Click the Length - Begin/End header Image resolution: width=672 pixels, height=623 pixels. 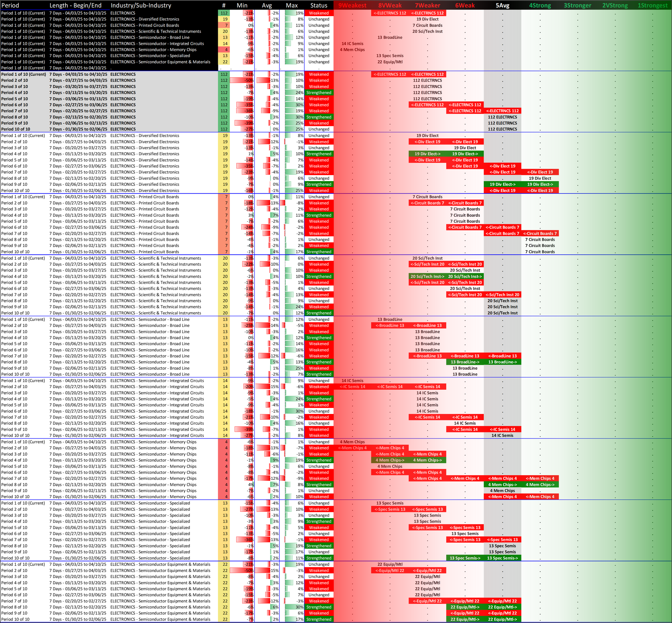(76, 5)
